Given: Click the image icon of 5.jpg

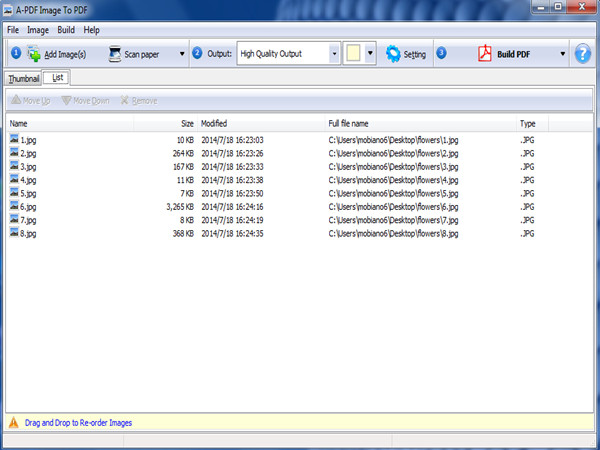Looking at the screenshot, I should [14, 192].
